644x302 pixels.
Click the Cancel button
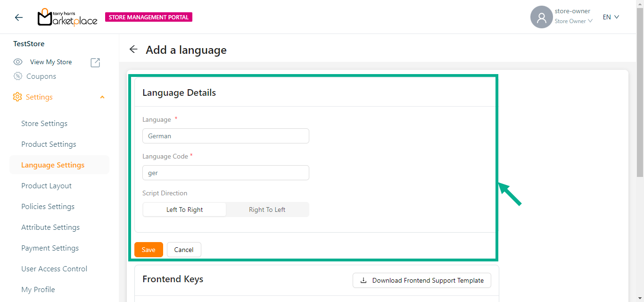pos(184,250)
